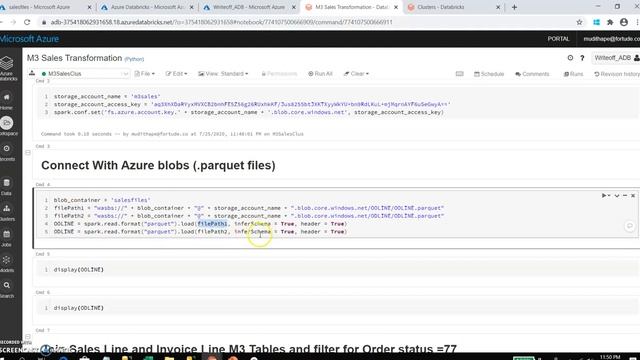
Task: Open Permissions for the notebook
Action: (x=279, y=74)
